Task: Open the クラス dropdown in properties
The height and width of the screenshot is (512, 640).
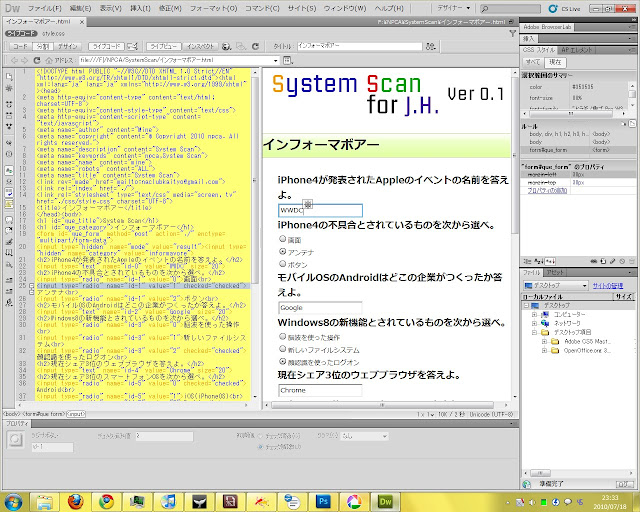Action: [365, 436]
